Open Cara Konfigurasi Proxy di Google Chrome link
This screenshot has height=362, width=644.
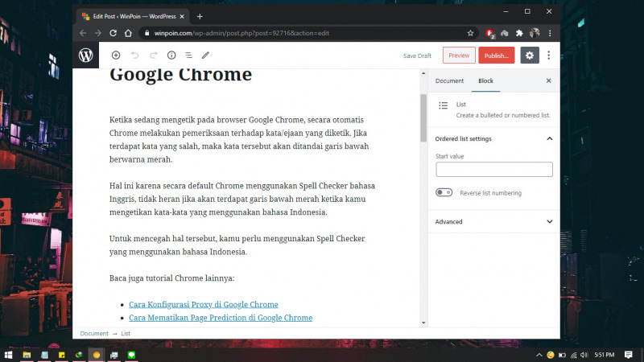click(x=204, y=305)
